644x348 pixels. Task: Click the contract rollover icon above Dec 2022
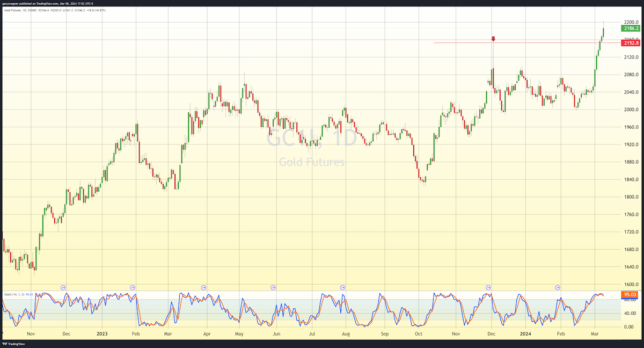[64, 287]
